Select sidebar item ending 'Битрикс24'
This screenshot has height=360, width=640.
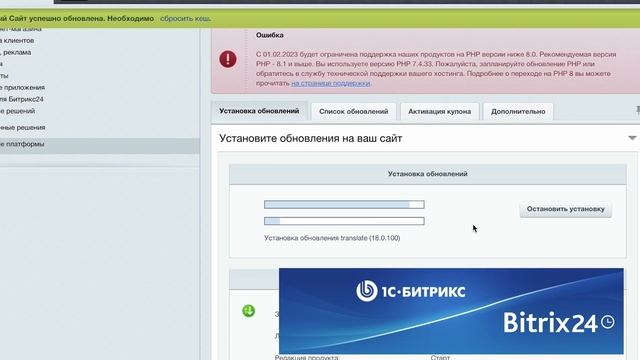(x=22, y=99)
